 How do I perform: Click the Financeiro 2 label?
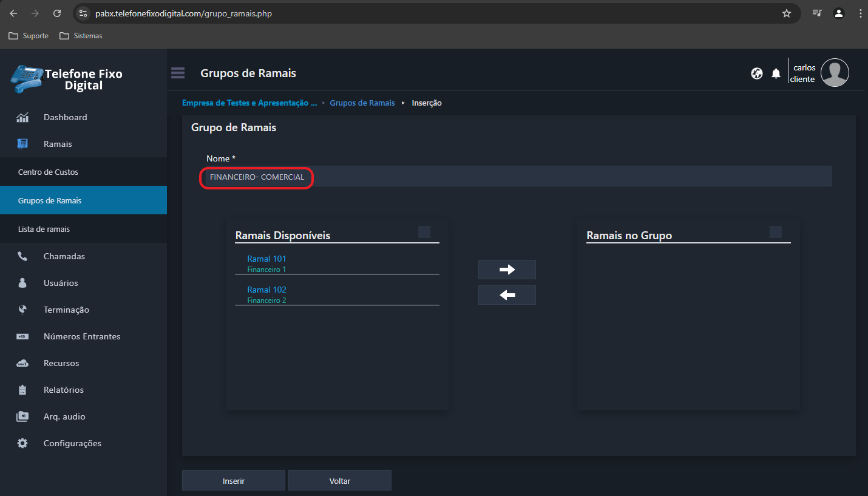coord(266,301)
